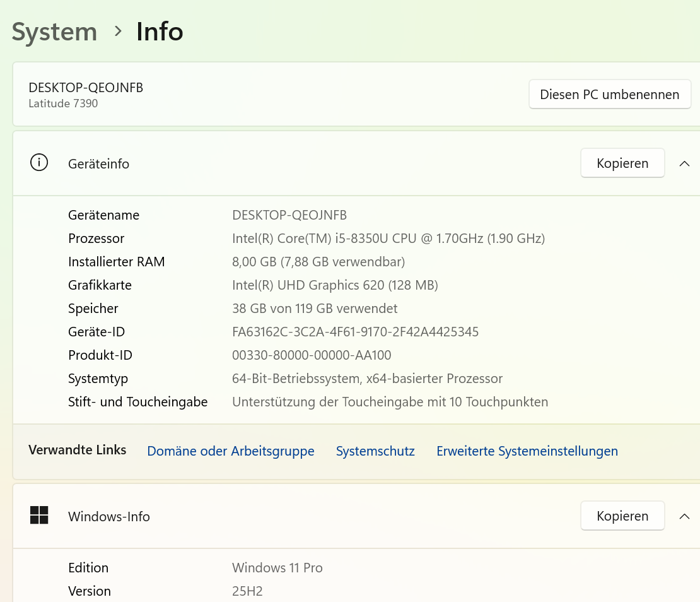Click the Systemtyp label
Screen dimensions: 700x602
98,379
